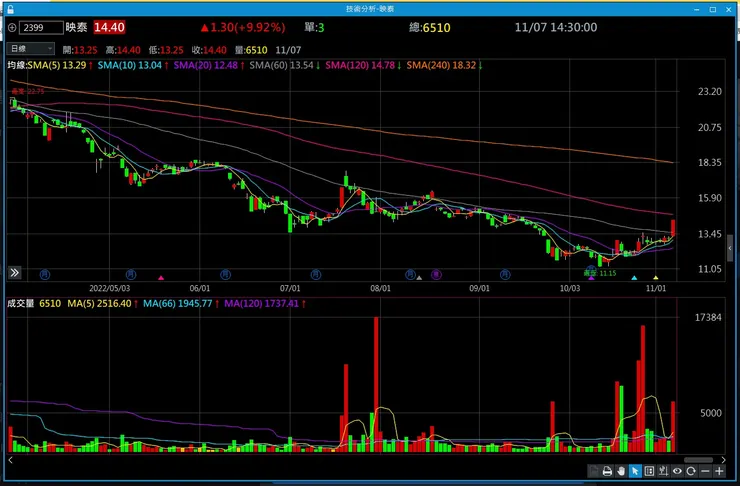Click the 映泰 stock name
Screen dimensions: 740x486
click(76, 27)
